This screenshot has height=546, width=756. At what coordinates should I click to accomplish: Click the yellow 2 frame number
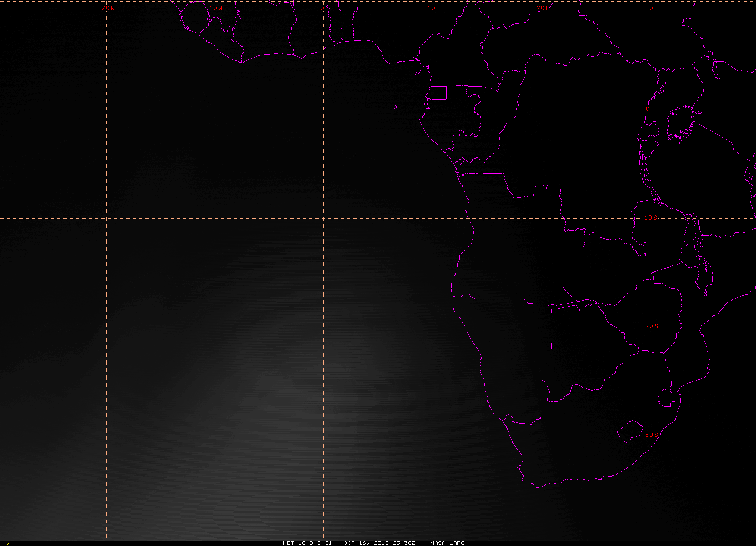click(x=8, y=543)
